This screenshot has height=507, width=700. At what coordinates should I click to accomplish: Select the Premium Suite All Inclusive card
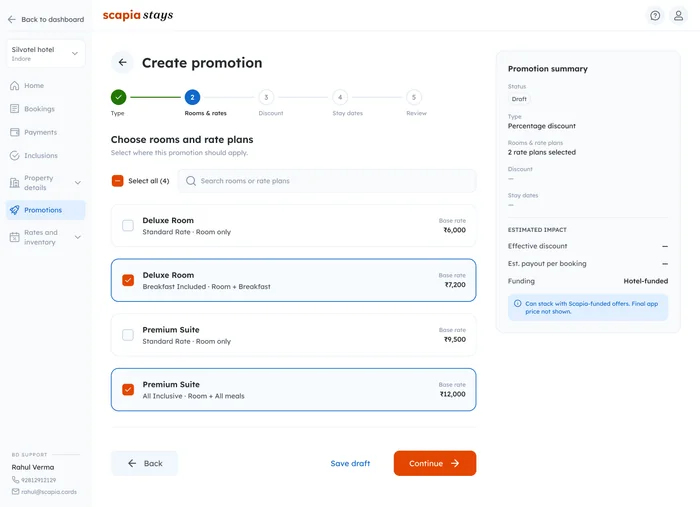click(293, 390)
